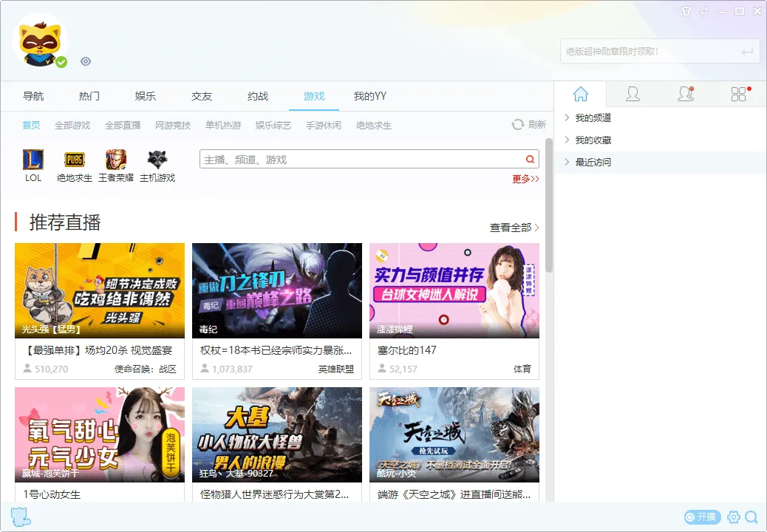Open settings with the gear icon
This screenshot has width=767, height=532.
734,517
